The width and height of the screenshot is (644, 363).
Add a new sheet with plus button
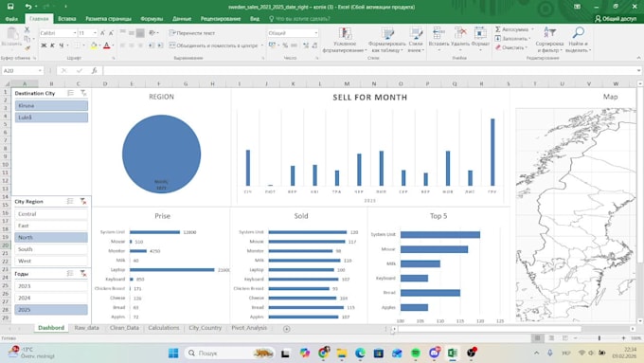pyautogui.click(x=287, y=329)
